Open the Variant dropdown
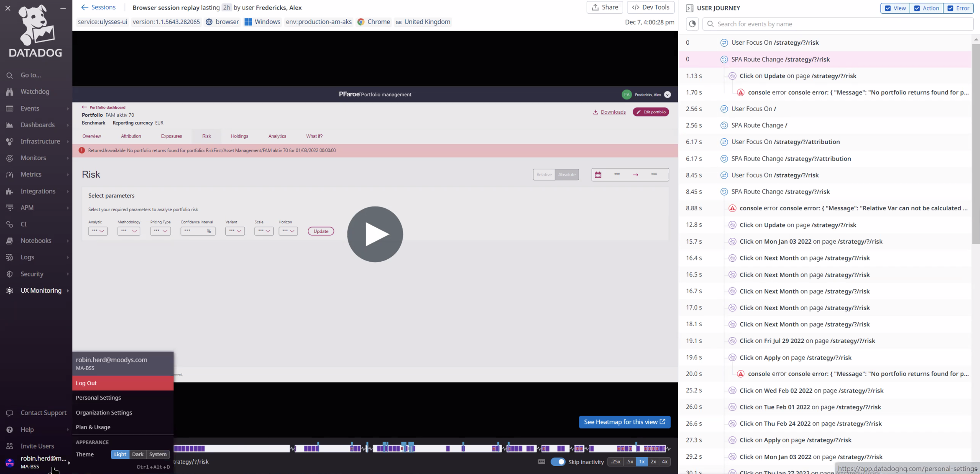Screen dimensions: 980x474 235,231
